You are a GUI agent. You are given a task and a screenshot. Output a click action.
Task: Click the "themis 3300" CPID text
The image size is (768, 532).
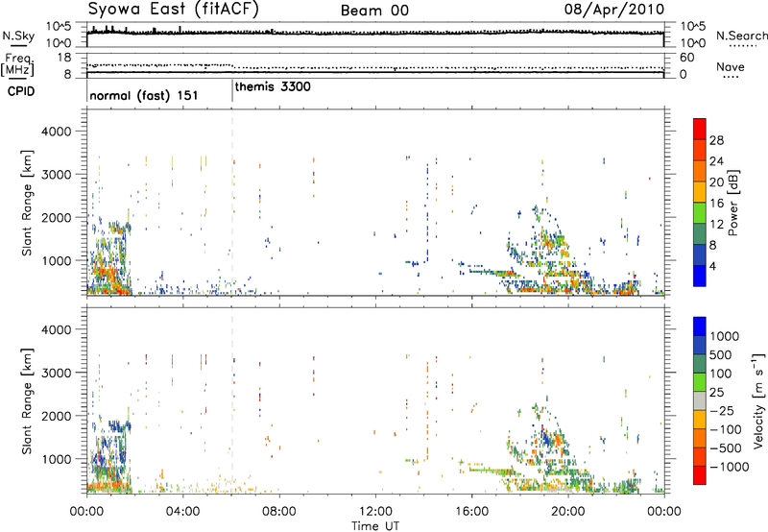pyautogui.click(x=273, y=86)
